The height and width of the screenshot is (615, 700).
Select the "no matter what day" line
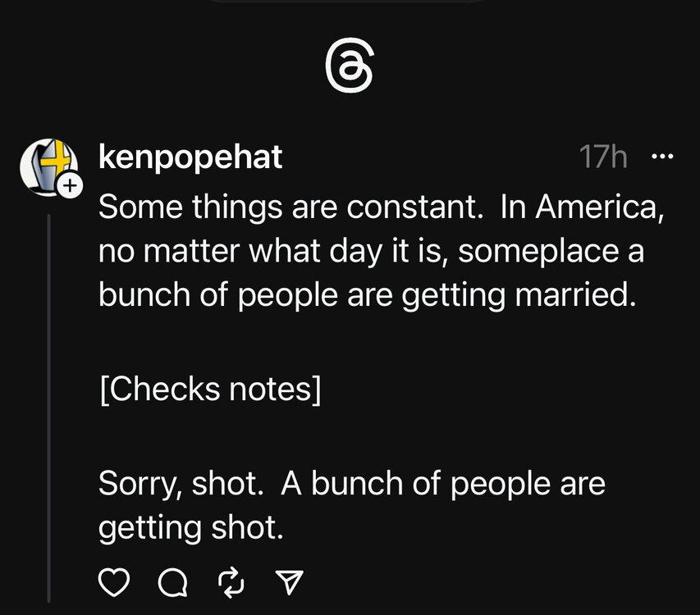(371, 251)
